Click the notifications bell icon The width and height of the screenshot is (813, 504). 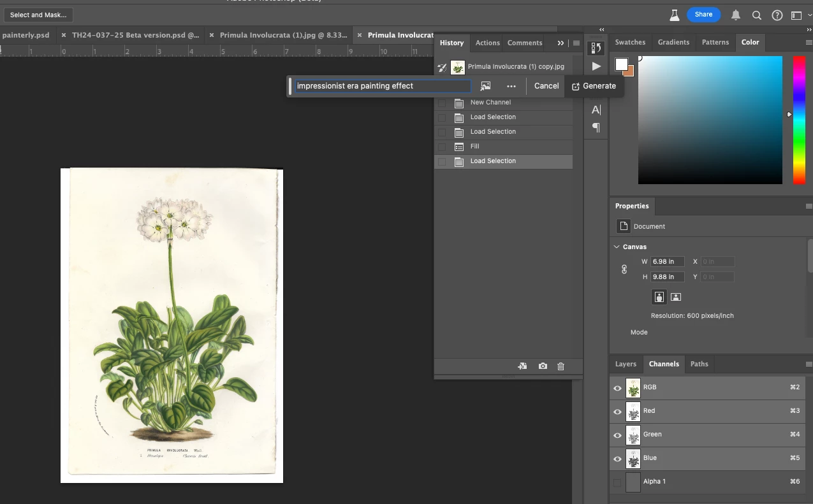tap(736, 15)
